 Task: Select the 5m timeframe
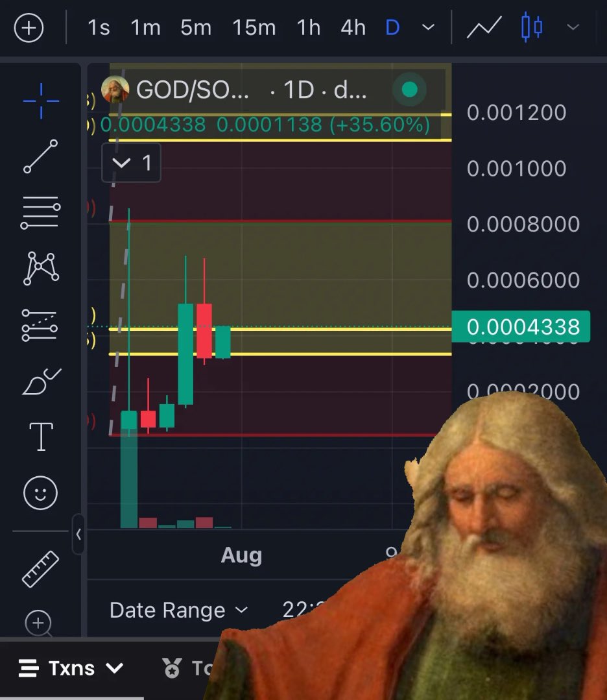pos(195,27)
